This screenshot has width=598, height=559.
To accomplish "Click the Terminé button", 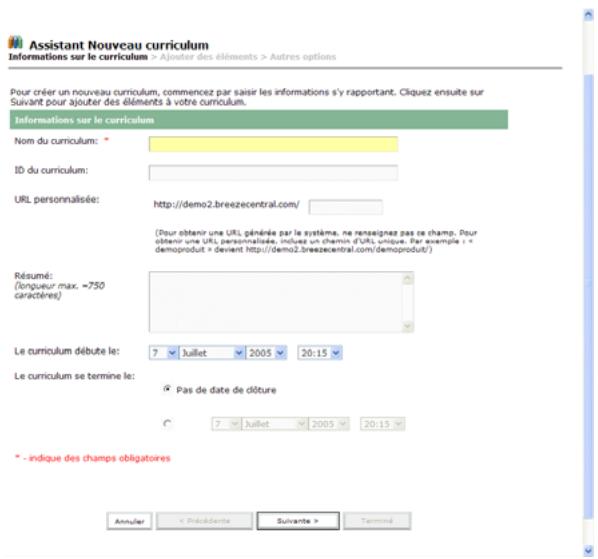I will pos(377,521).
